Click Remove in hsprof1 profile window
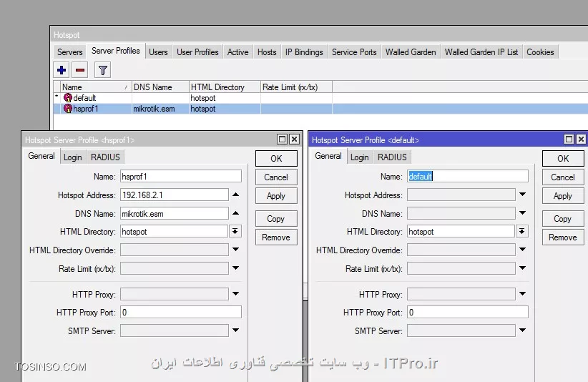 pyautogui.click(x=276, y=237)
